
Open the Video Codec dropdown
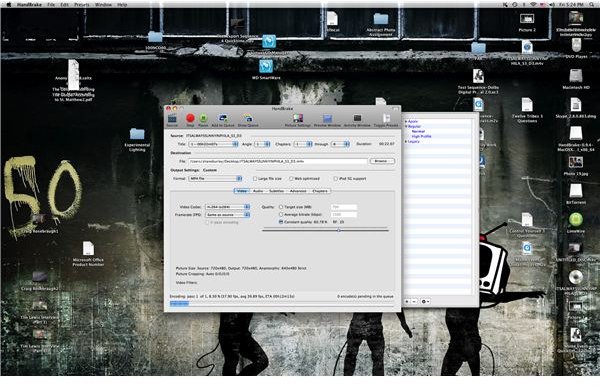[228, 207]
